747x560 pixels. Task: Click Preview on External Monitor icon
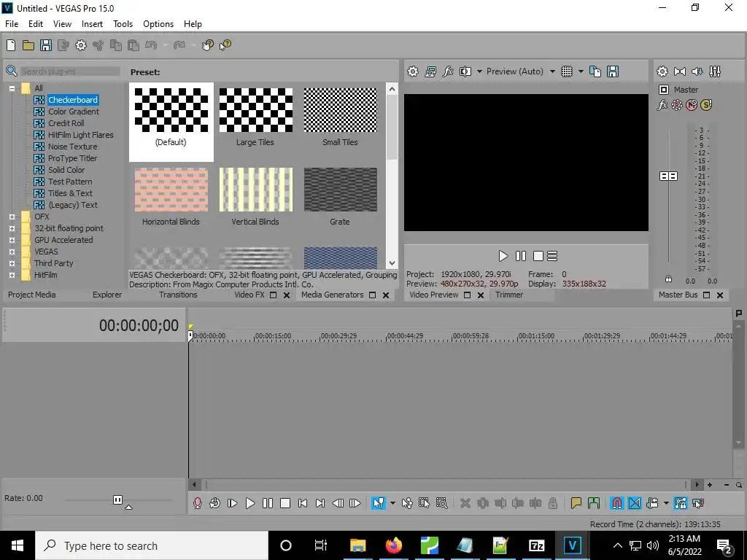[430, 71]
